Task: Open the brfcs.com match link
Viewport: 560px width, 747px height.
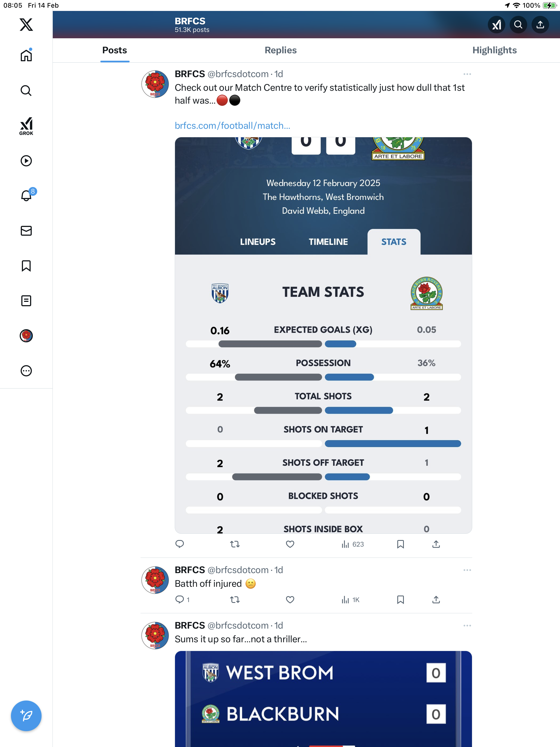Action: pos(232,126)
